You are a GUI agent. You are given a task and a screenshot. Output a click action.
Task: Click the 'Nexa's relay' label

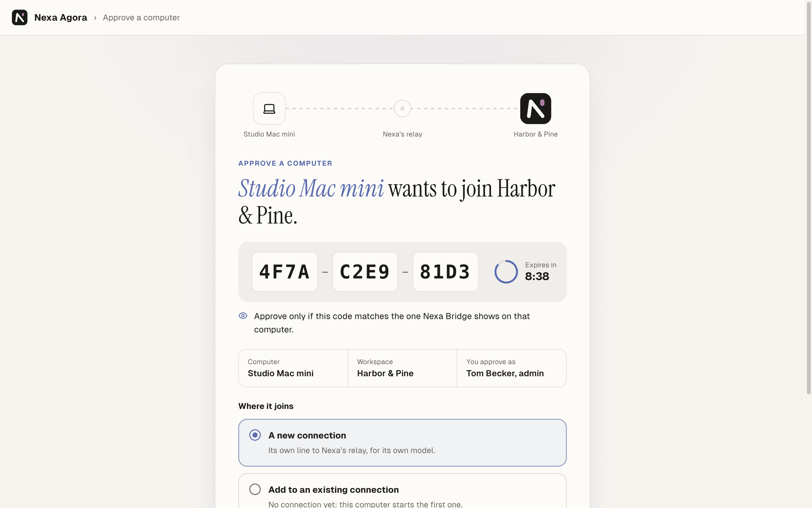point(402,134)
